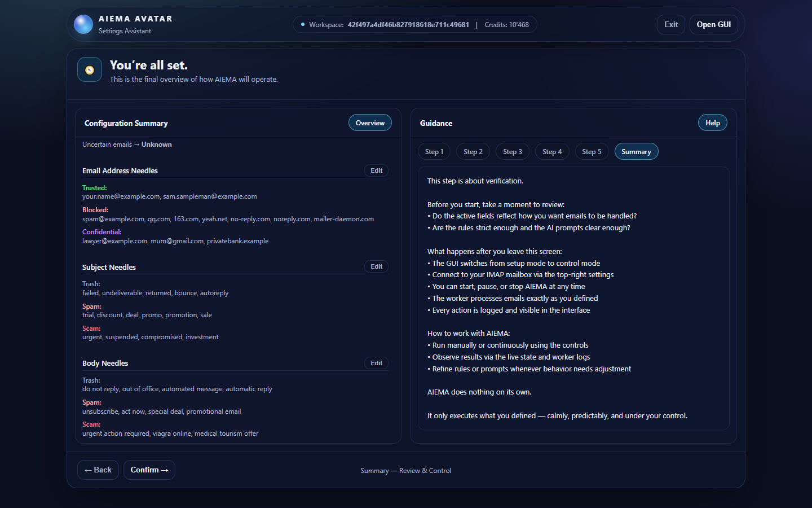Edit the Body Needles section
The height and width of the screenshot is (508, 812).
click(x=376, y=363)
